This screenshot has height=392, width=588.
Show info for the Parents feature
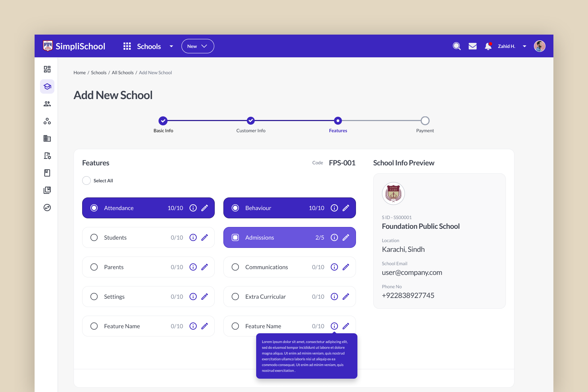coord(193,267)
